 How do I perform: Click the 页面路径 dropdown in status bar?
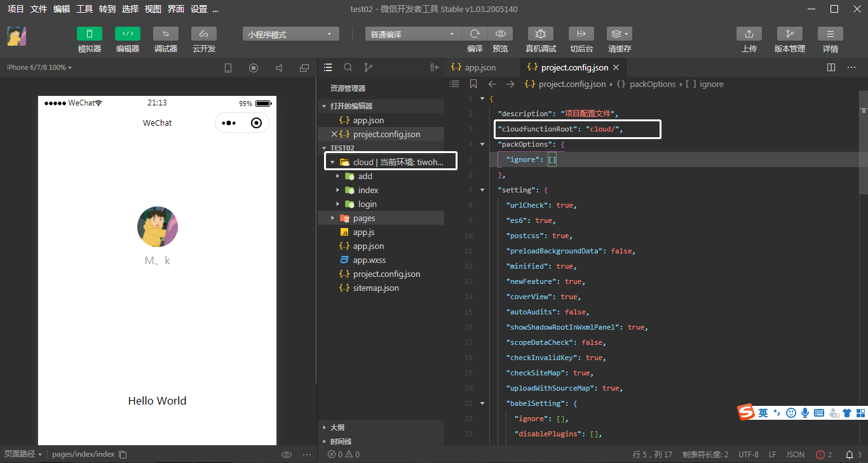coord(24,454)
